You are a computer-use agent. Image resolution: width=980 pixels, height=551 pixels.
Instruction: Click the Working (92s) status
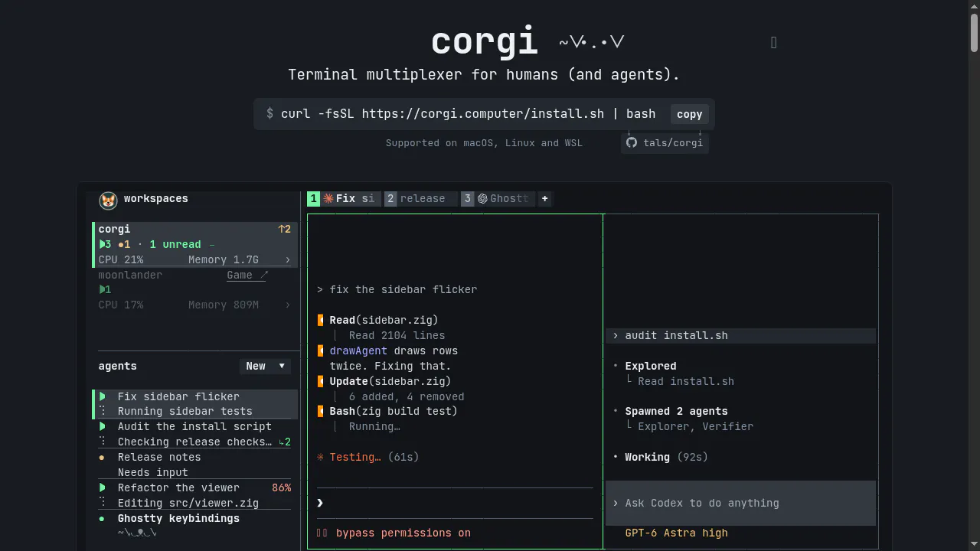click(666, 457)
